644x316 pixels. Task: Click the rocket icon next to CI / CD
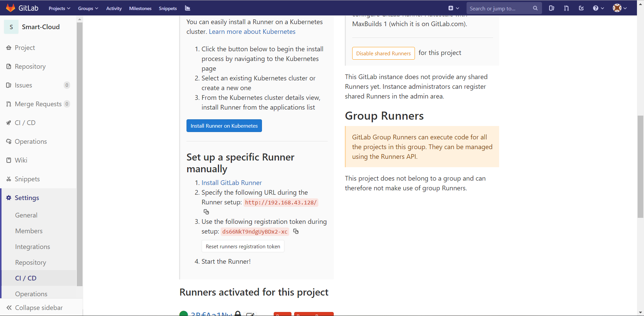(x=9, y=123)
